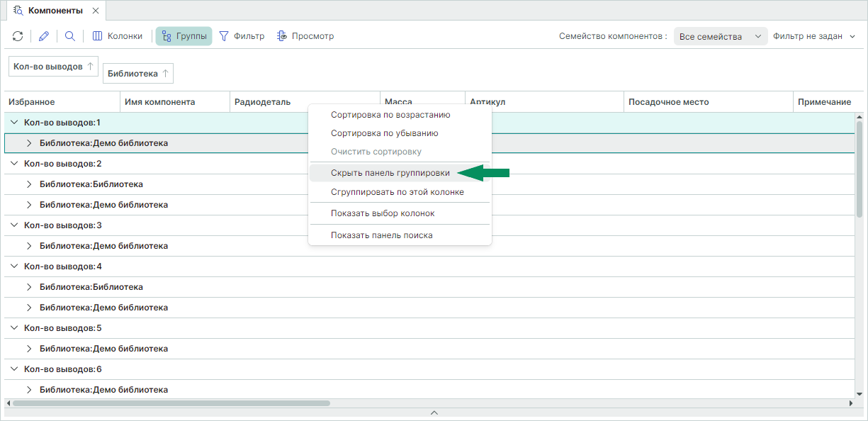Viewport: 868px width, 421px height.
Task: Click the magnifier search icon
Action: click(x=70, y=36)
